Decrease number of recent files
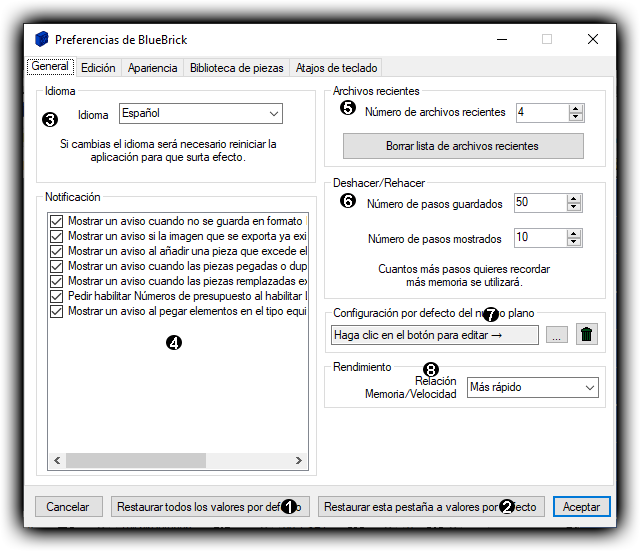640x551 pixels. pyautogui.click(x=576, y=117)
